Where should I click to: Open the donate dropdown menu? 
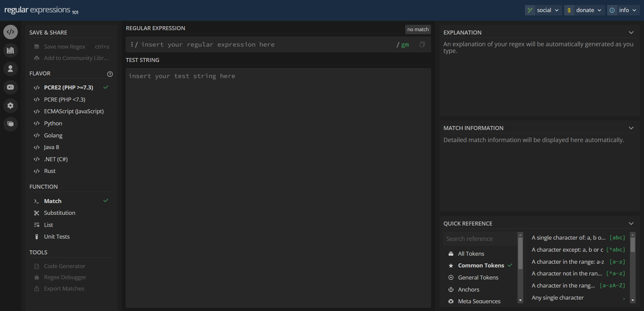[584, 10]
